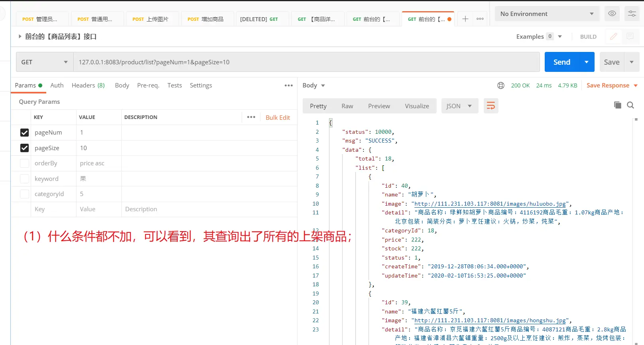The height and width of the screenshot is (345, 644).
Task: Open the tab options ellipsis menu
Action: click(480, 19)
